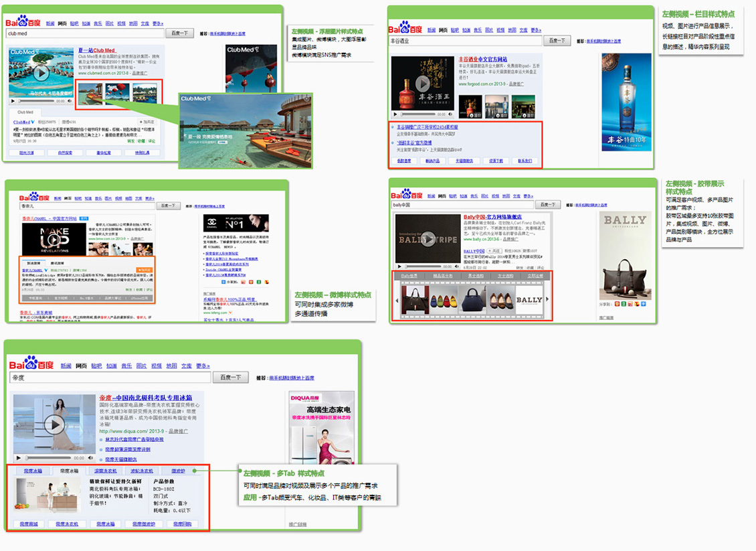Open 夏一站Club Med result title
The image size is (756, 551).
click(96, 50)
